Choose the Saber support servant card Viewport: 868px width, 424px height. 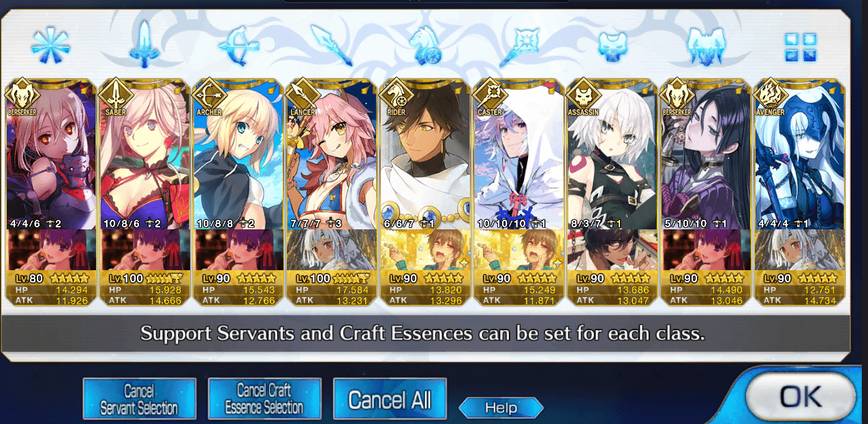pyautogui.click(x=144, y=155)
